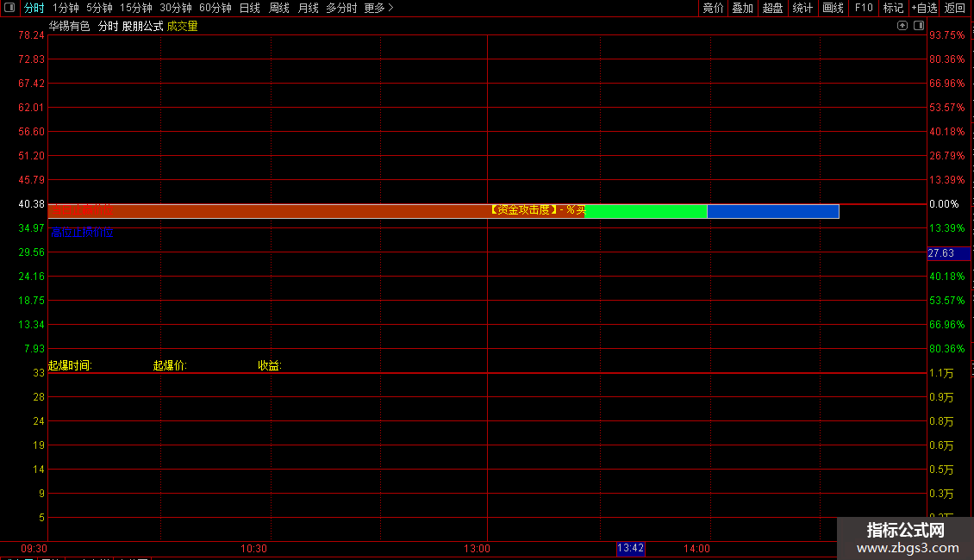The image size is (974, 560).
Task: Click the 78.24 top price label
Action: pos(32,35)
